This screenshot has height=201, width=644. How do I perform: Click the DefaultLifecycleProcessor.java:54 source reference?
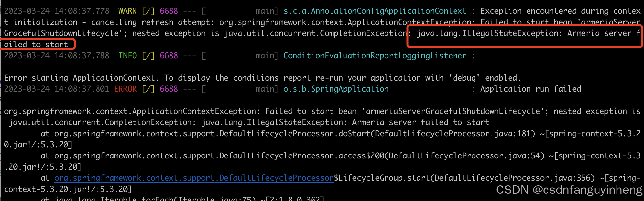pos(464,156)
